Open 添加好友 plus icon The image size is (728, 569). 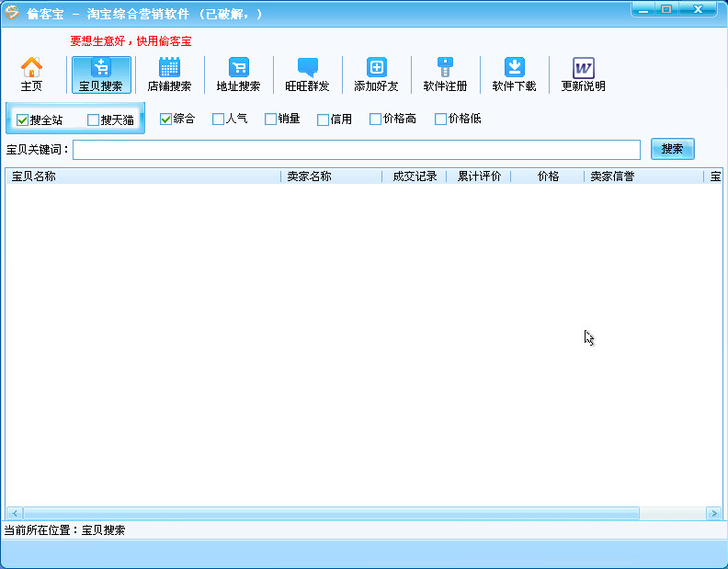click(x=377, y=74)
